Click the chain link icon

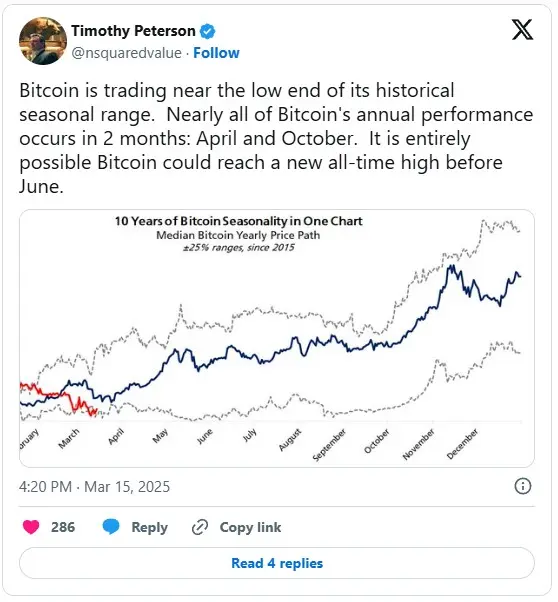(x=200, y=527)
